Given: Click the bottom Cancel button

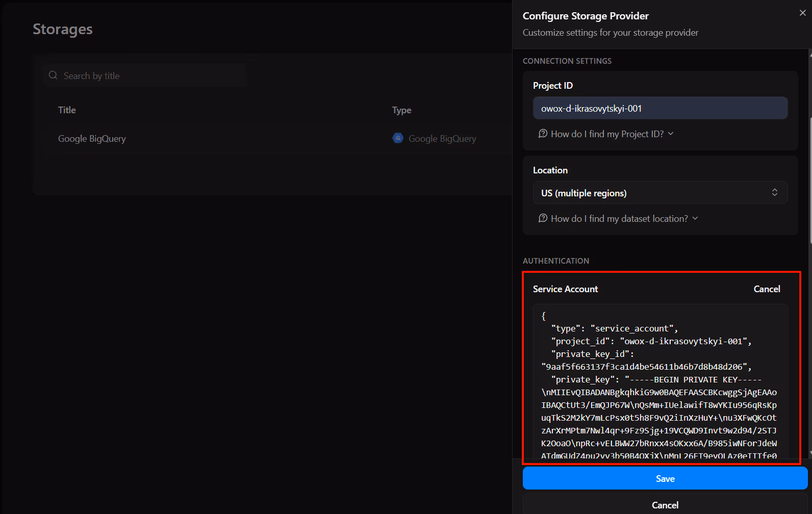Looking at the screenshot, I should (665, 505).
